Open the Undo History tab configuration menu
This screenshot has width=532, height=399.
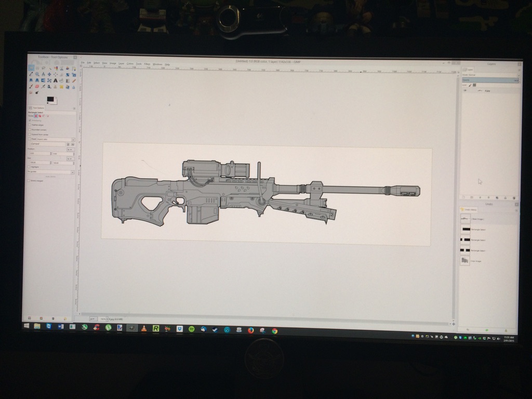tap(516, 210)
